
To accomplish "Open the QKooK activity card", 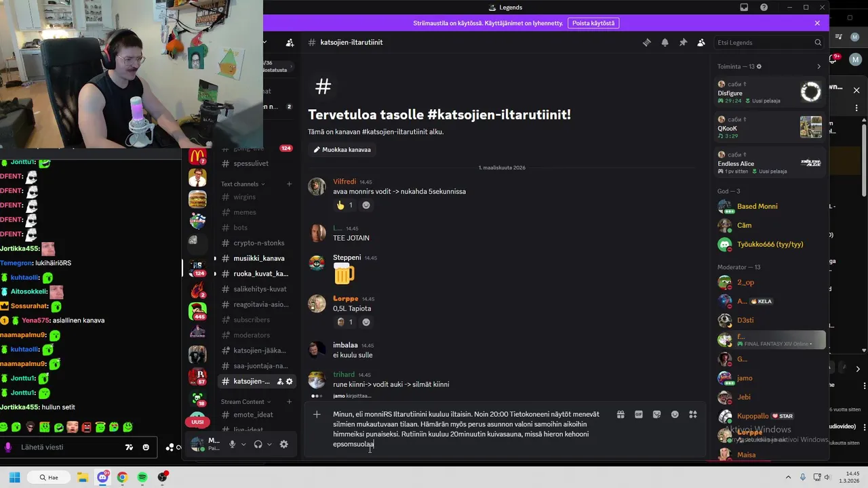I will click(x=770, y=127).
